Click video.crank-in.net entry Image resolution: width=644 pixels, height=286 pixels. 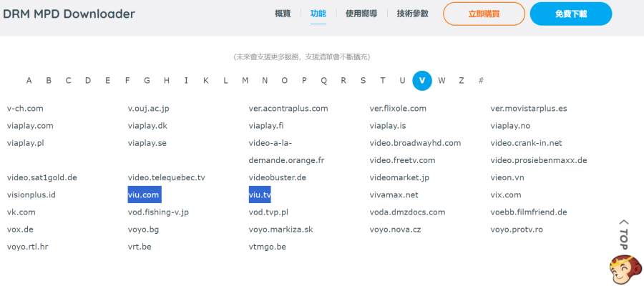click(x=526, y=143)
